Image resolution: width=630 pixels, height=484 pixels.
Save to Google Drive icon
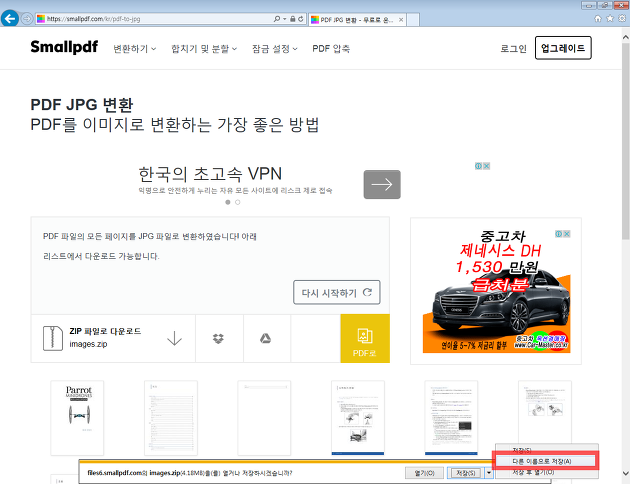265,339
